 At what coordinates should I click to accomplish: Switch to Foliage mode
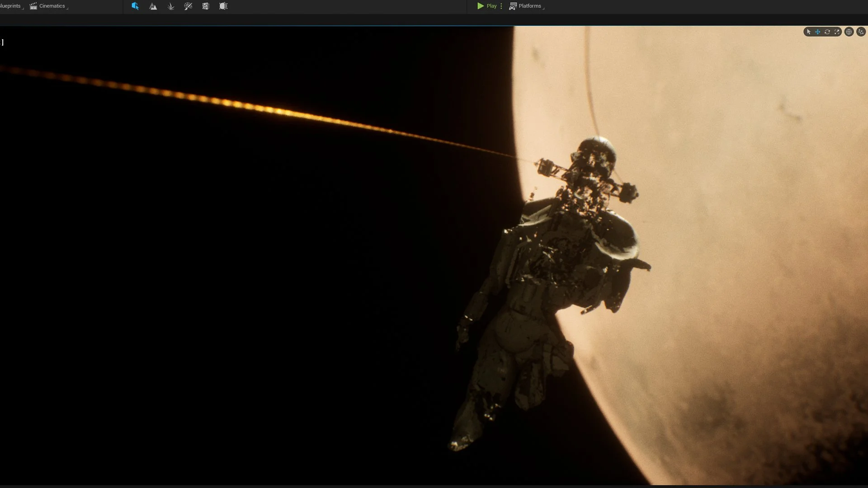(x=171, y=6)
